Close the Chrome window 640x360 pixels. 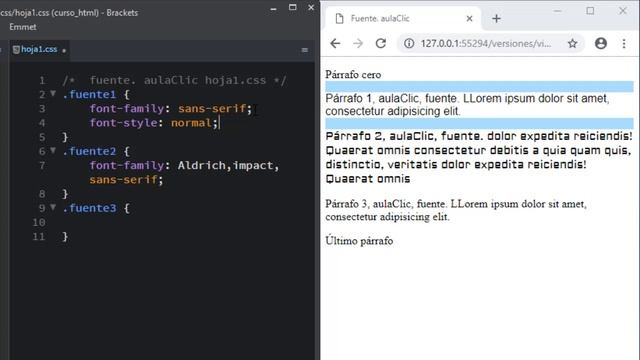tap(623, 11)
